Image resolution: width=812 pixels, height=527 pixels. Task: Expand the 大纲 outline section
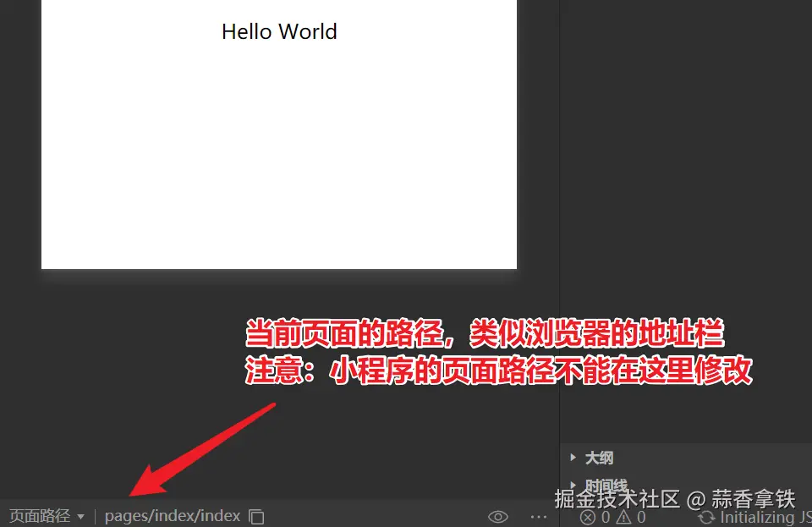point(598,457)
